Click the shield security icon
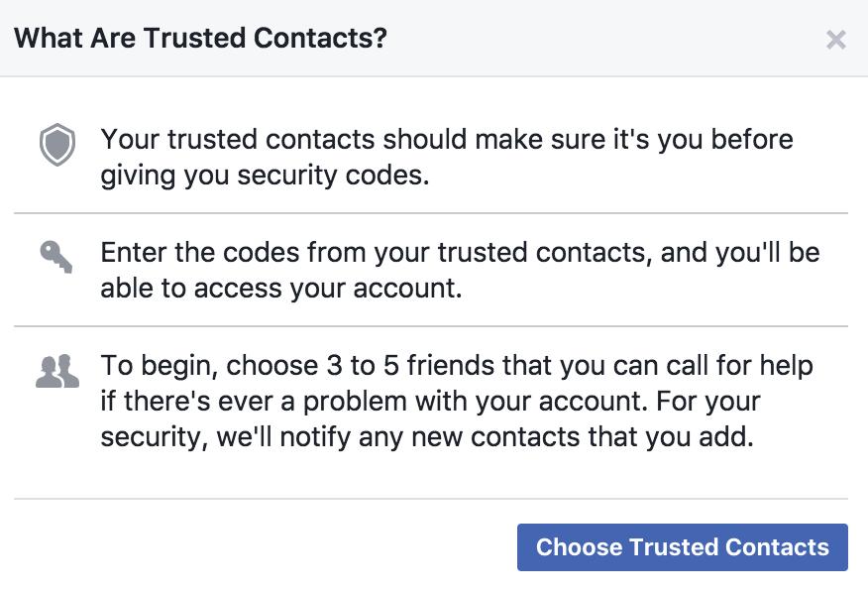868x593 pixels. pos(57,145)
